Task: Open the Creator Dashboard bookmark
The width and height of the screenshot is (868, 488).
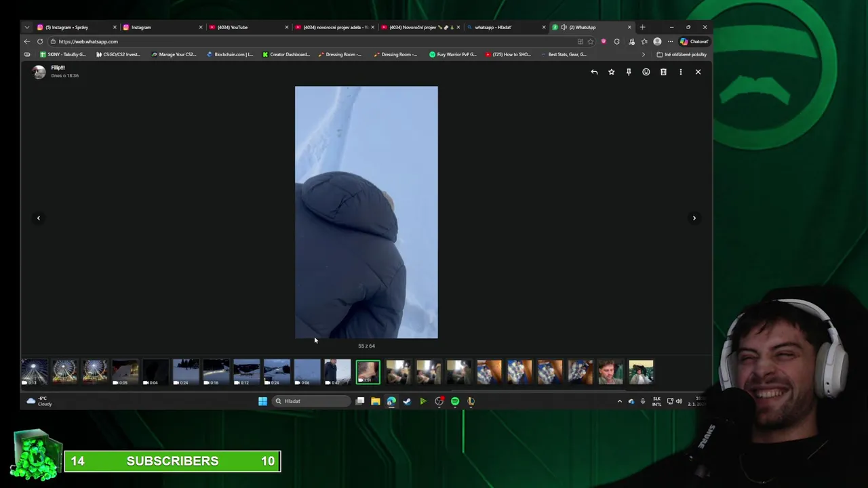Action: [x=286, y=54]
